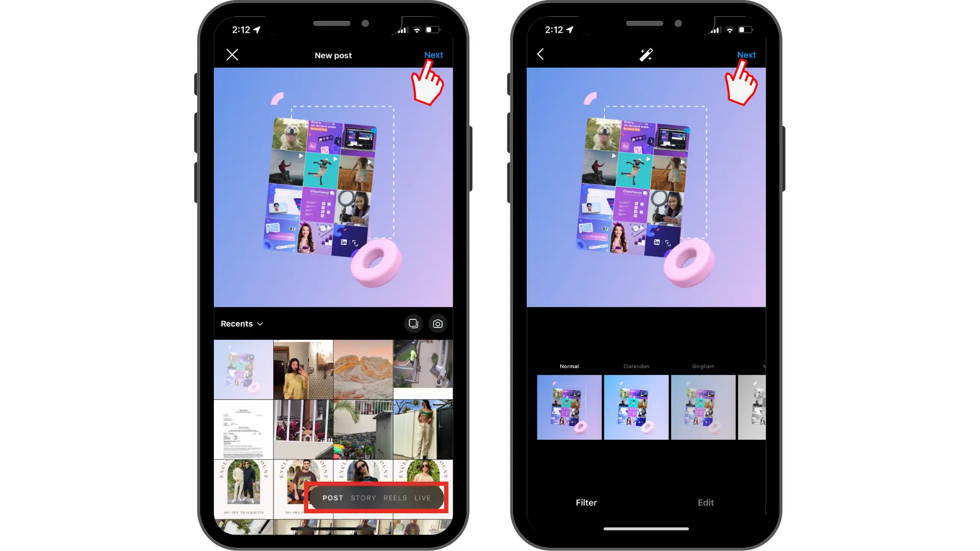Select the POST tab in bottom bar
Image resolution: width=980 pixels, height=551 pixels.
point(332,498)
